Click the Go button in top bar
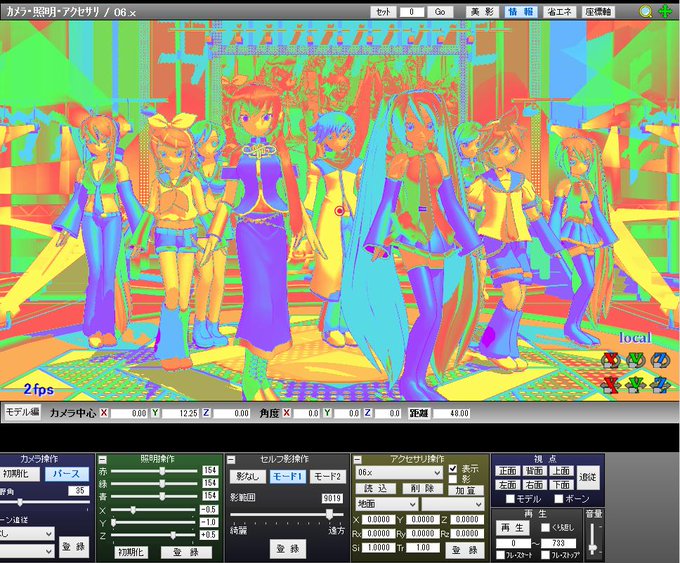Screen dimensions: 680x563 (440, 12)
